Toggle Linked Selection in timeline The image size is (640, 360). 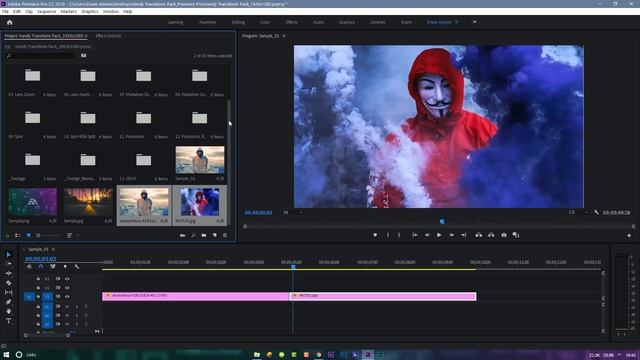pos(53,267)
